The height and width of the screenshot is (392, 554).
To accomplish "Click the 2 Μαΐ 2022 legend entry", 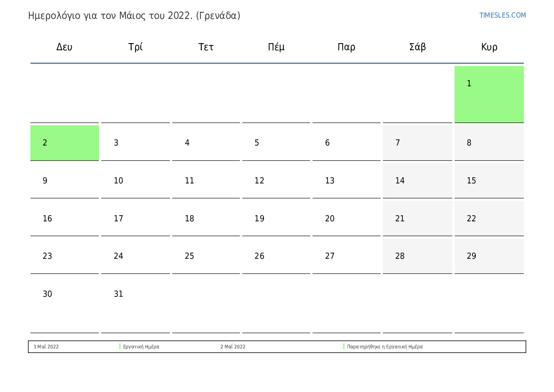I will pos(233,347).
